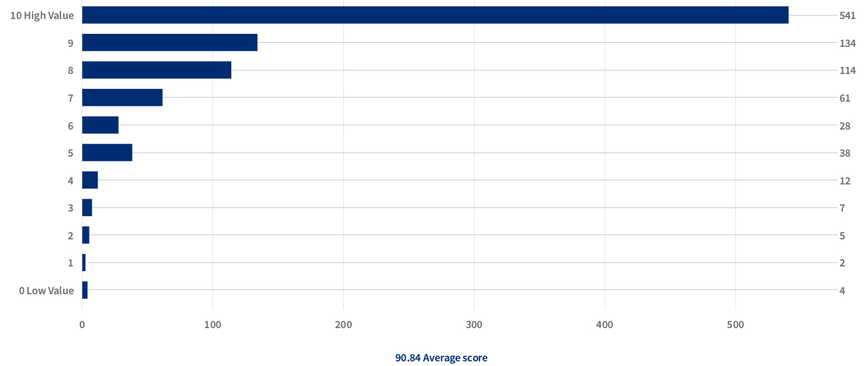Click the '0 Low Value' axis label

[46, 290]
